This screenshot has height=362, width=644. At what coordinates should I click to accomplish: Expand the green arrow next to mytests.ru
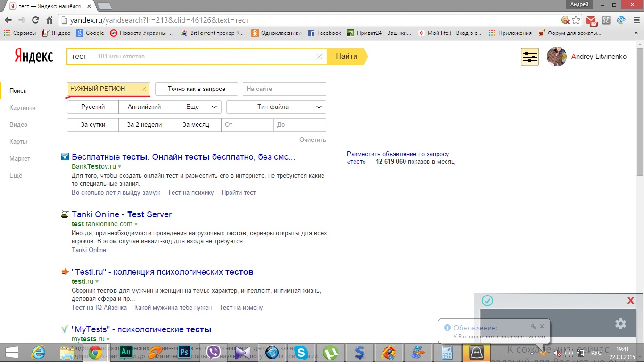[x=108, y=339]
